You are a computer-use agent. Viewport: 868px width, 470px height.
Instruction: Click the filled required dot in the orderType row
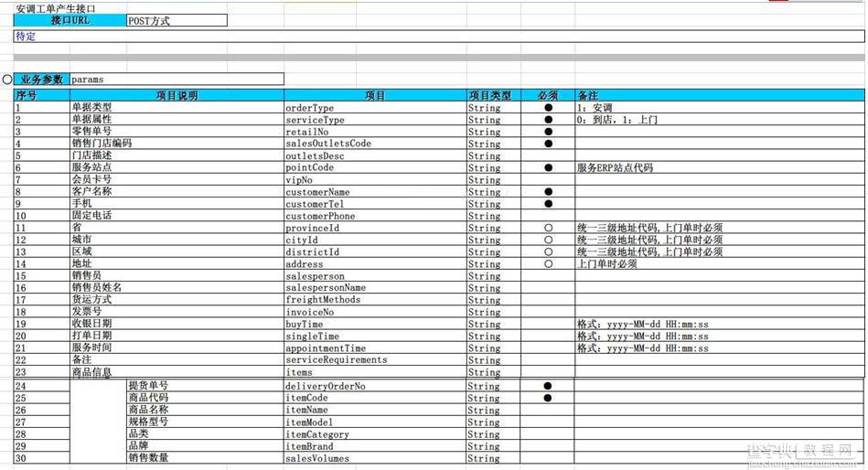point(548,107)
